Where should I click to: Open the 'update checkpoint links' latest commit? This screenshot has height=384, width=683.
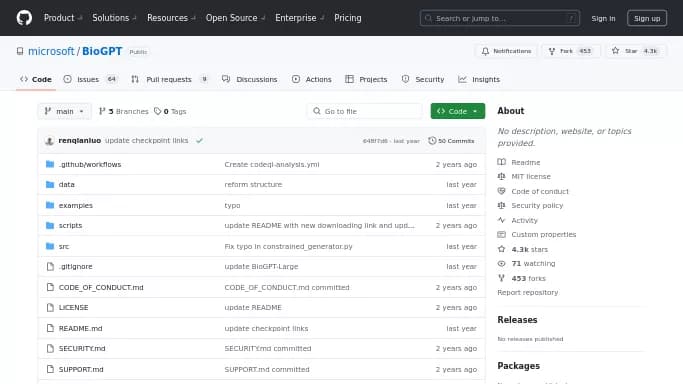pyautogui.click(x=146, y=141)
